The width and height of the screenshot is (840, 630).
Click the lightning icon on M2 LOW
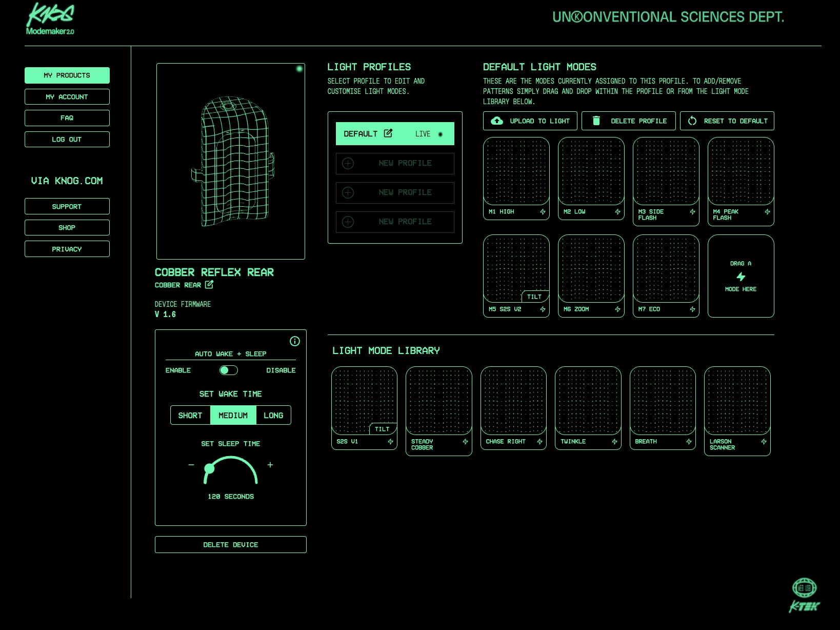tap(617, 212)
